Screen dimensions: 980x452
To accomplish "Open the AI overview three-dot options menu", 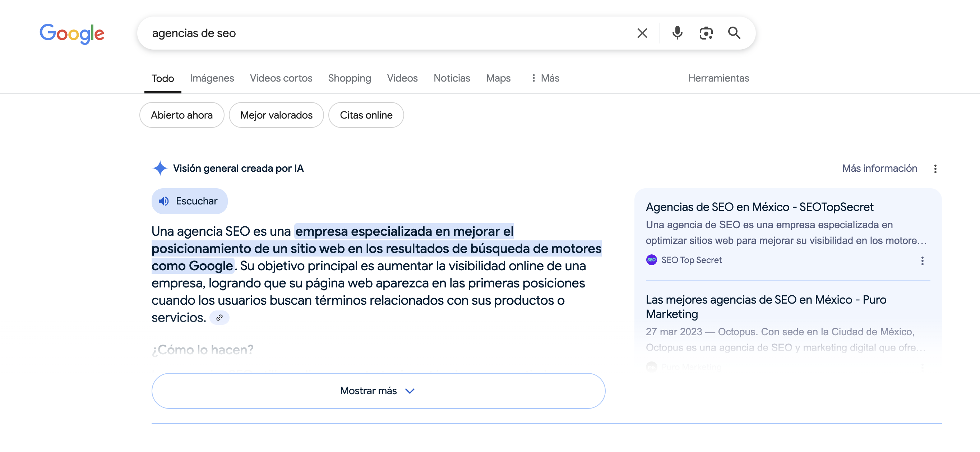I will click(935, 169).
